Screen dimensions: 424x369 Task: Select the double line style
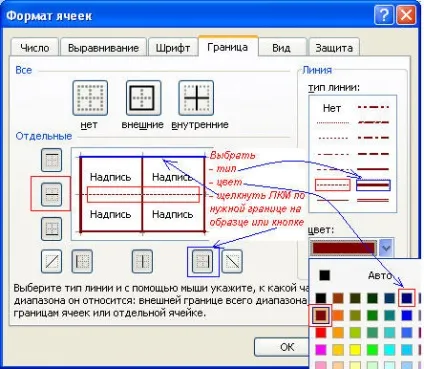point(373,201)
